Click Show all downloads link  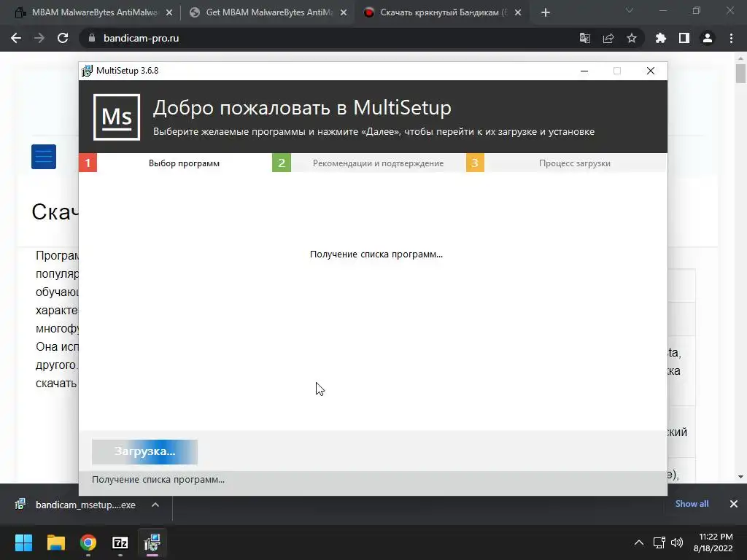pos(692,504)
